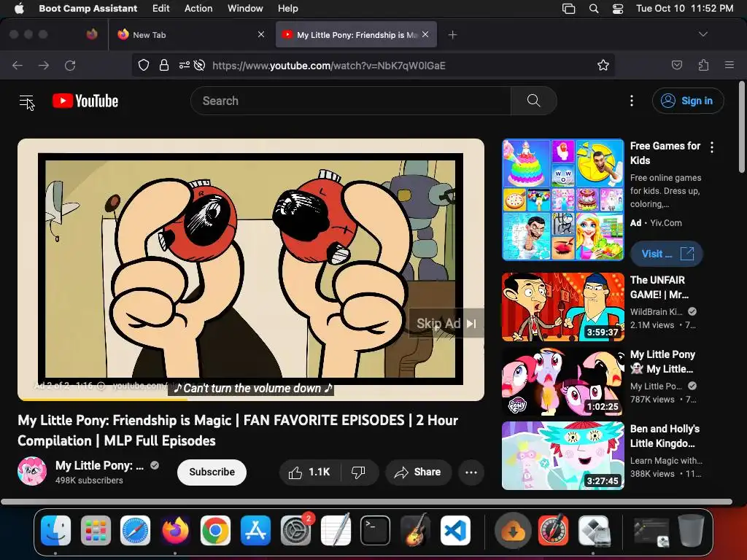Close the My Little Pony tab
This screenshot has height=560, width=747.
click(x=425, y=34)
